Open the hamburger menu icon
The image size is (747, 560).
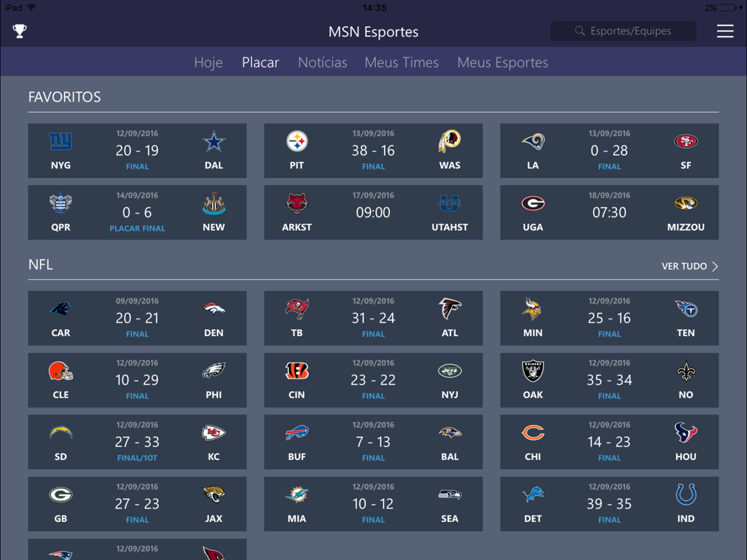point(725,31)
